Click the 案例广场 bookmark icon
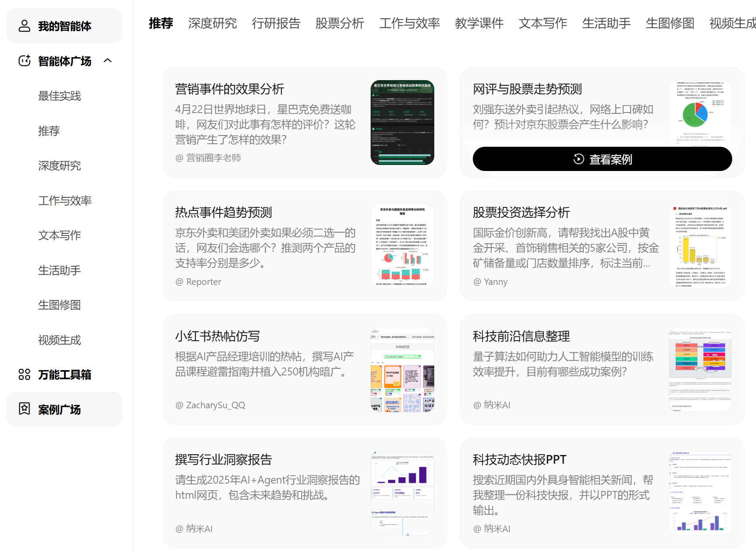The width and height of the screenshot is (756, 555). 24,409
